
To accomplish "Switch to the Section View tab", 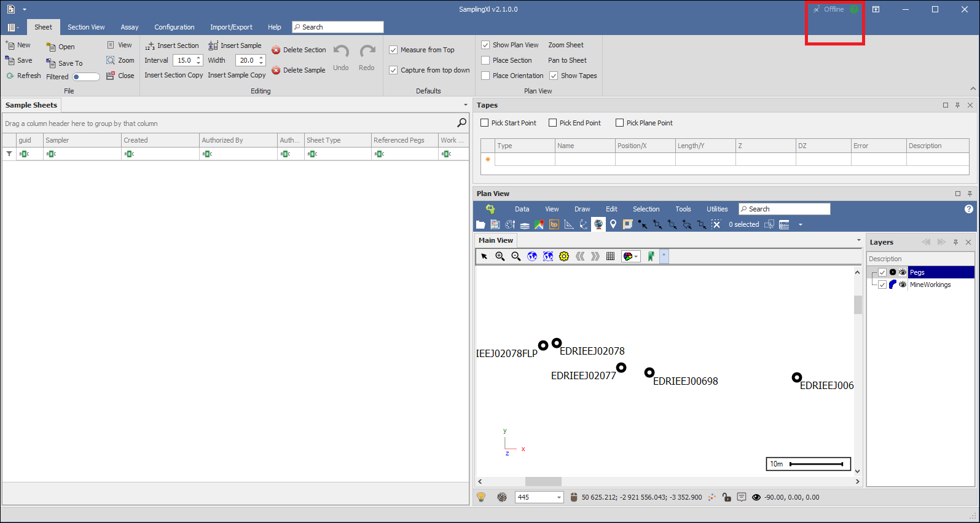I will 86,27.
